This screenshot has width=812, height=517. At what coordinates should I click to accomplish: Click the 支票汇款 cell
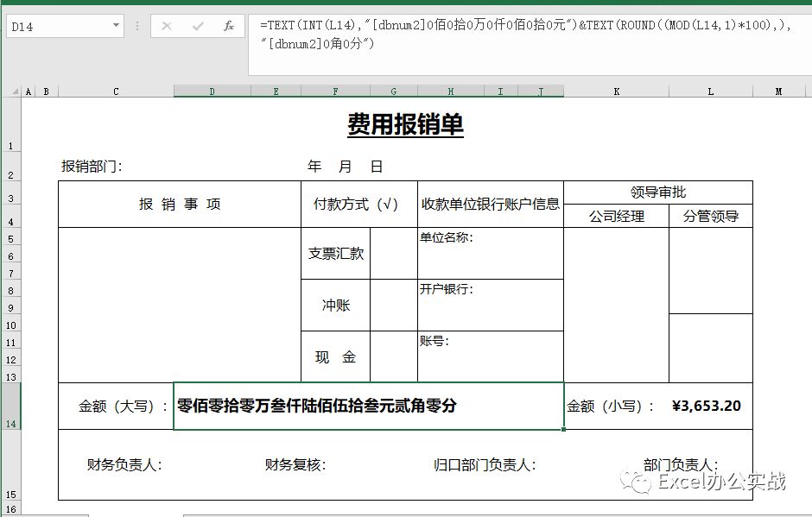point(335,253)
